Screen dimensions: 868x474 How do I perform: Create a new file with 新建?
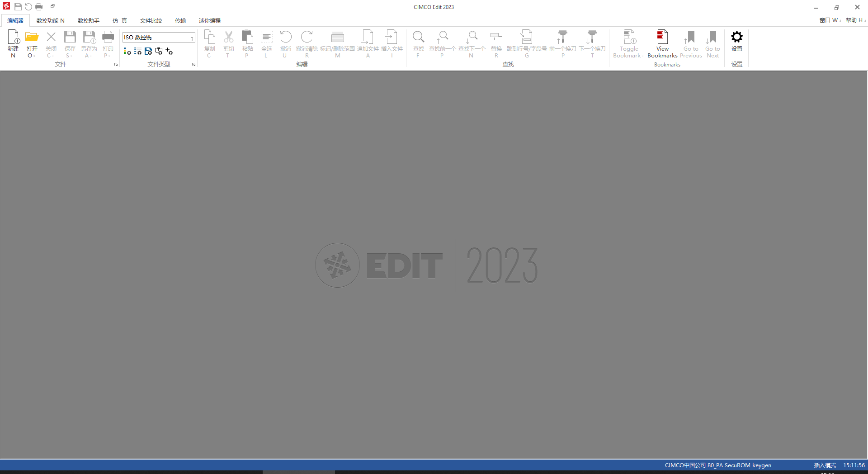[13, 43]
